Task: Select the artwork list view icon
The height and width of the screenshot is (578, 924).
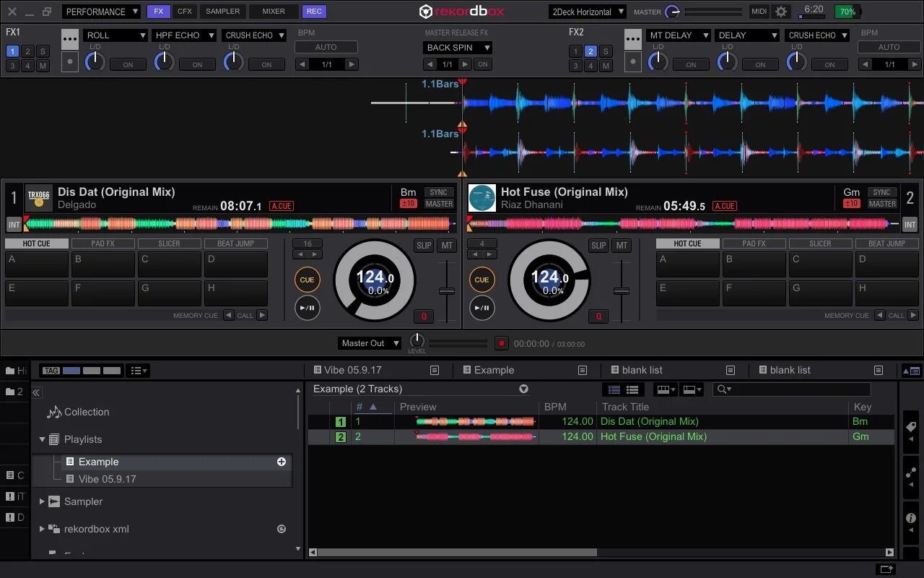Action: 632,389
